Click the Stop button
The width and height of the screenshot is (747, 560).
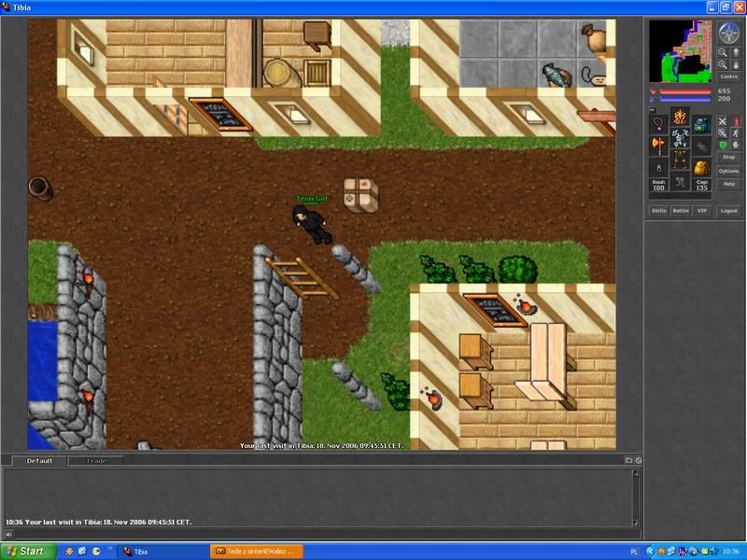coord(729,157)
